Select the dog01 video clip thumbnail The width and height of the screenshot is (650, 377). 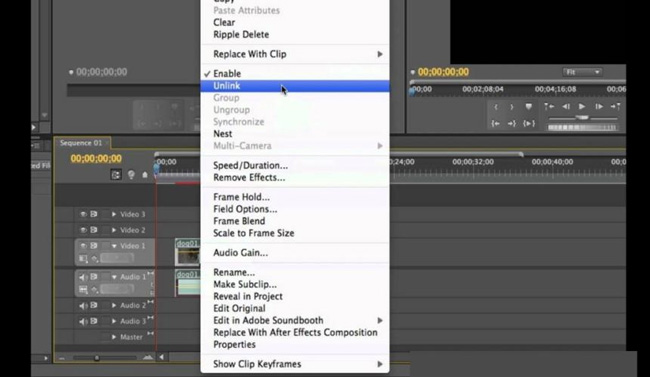click(187, 252)
